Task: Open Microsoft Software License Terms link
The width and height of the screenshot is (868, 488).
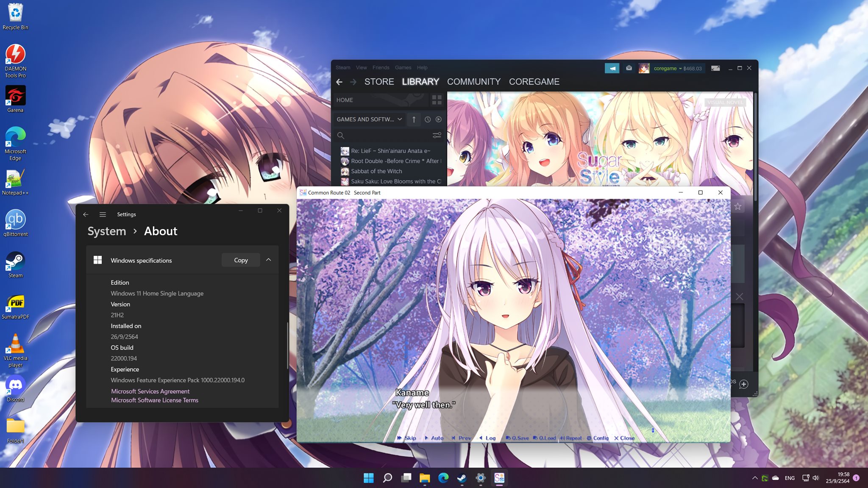Action: 155,400
